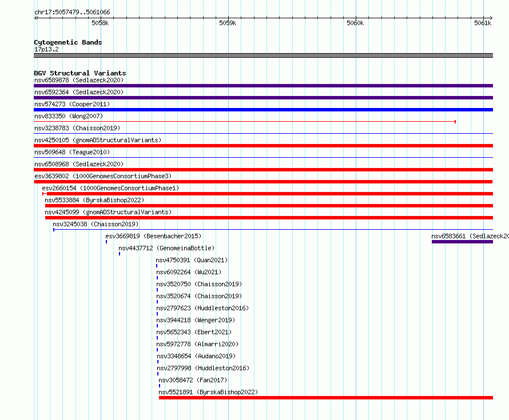Click the DGV Structural Variants track title

80,73
